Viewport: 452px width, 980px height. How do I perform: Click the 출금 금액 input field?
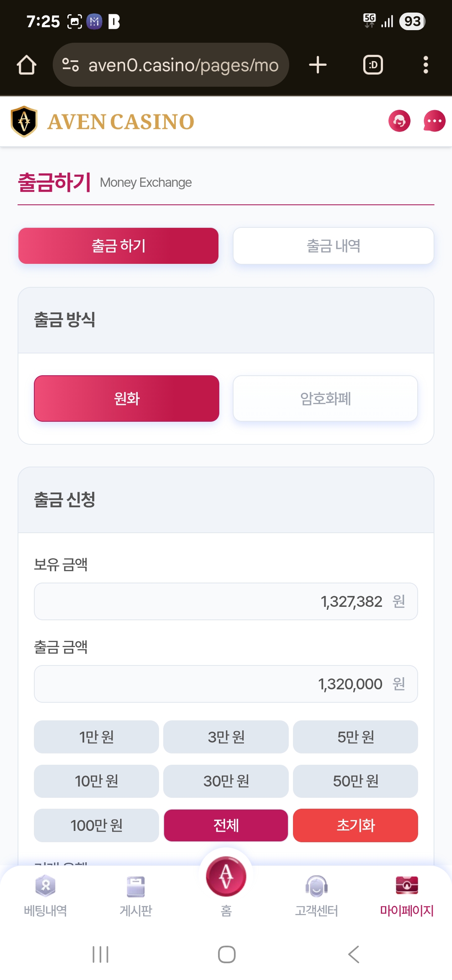(226, 684)
